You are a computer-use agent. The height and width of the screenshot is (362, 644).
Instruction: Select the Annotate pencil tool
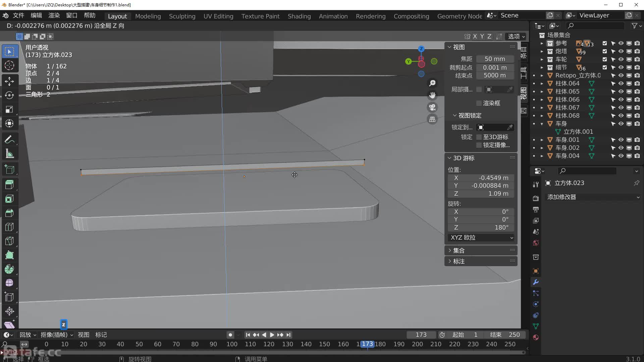point(9,139)
